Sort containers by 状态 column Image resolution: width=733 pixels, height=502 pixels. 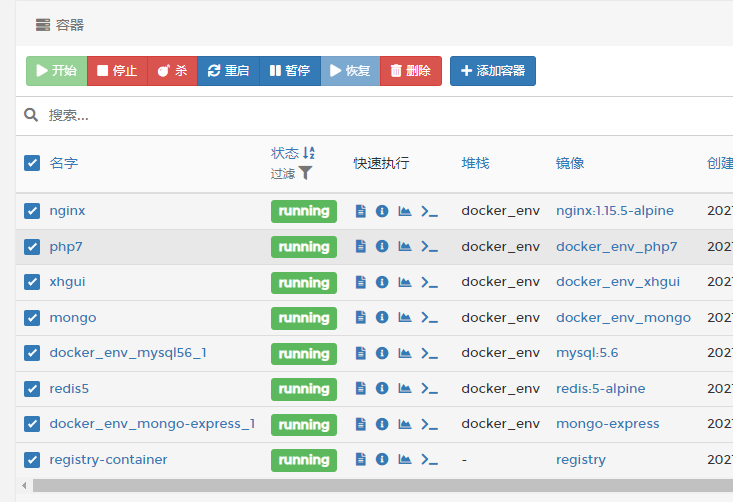click(293, 153)
